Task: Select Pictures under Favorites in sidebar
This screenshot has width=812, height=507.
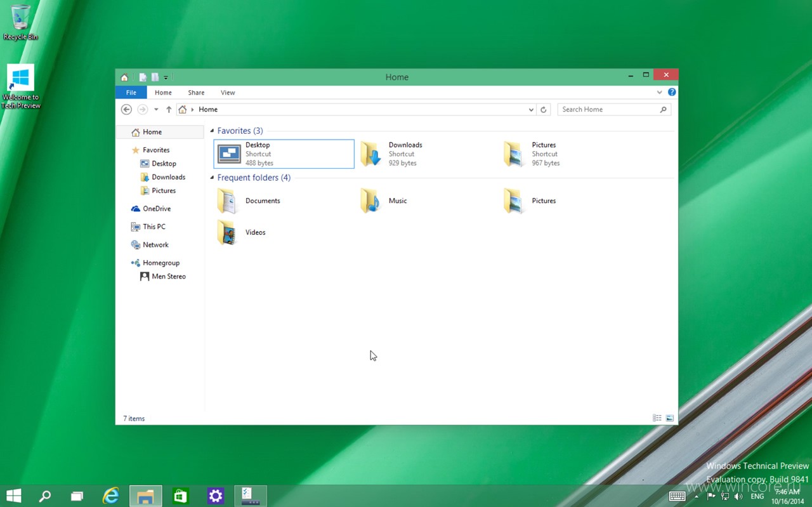Action: [x=164, y=190]
